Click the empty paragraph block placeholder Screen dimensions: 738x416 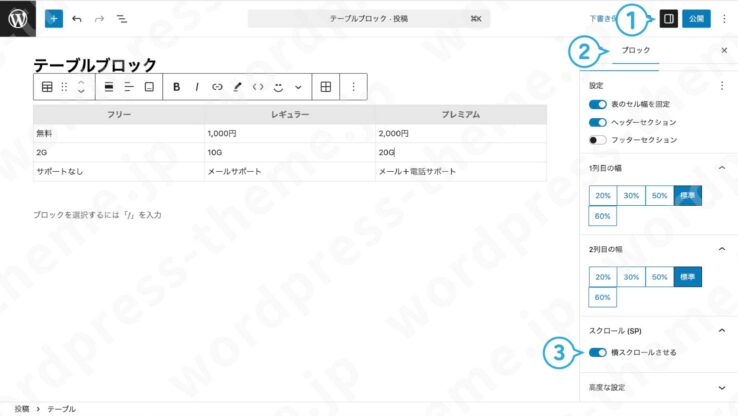click(97, 215)
